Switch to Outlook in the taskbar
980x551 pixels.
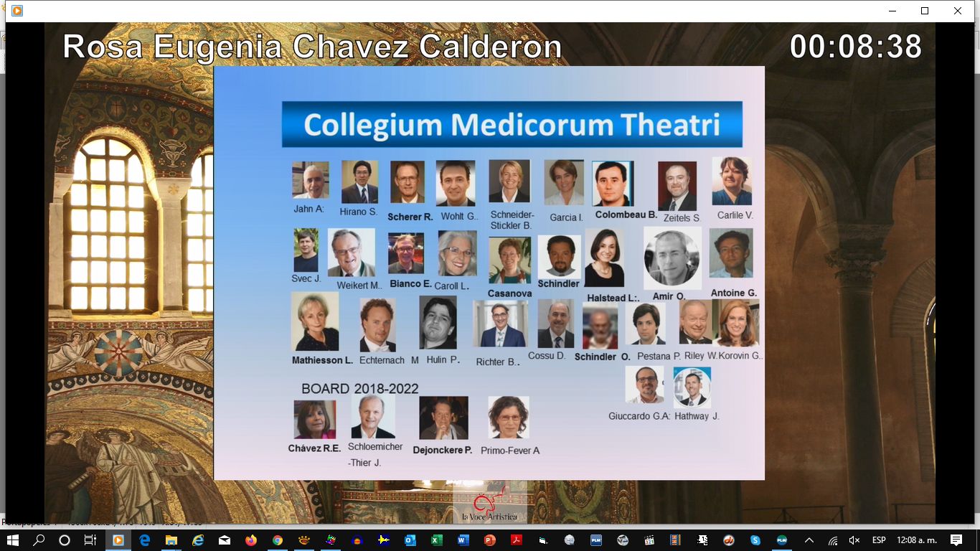pos(410,540)
